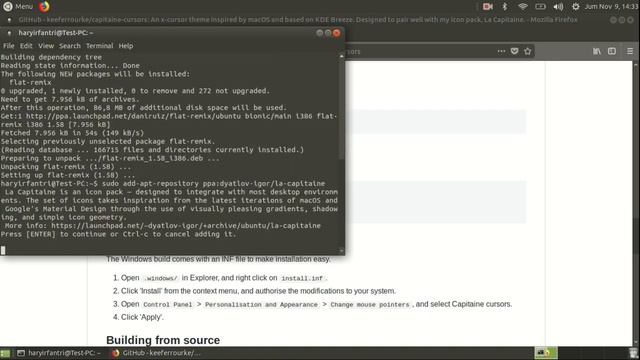The width and height of the screenshot is (640, 360).
Task: Click the 'Building from source' heading
Action: pos(163,340)
